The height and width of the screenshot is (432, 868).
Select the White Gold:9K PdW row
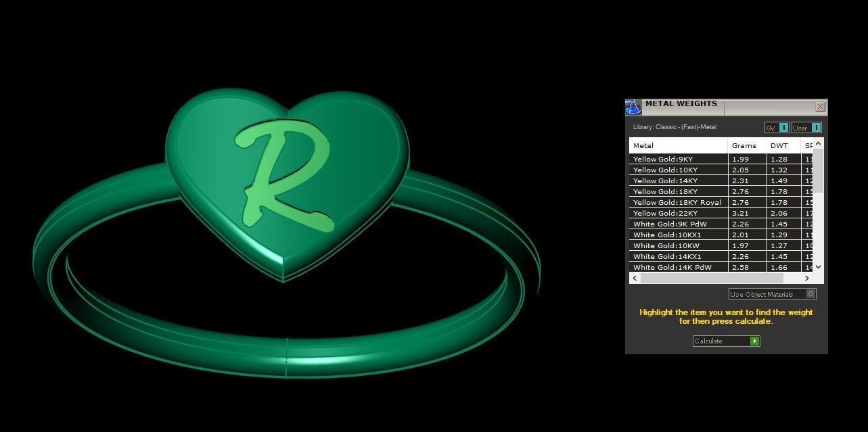tap(721, 224)
